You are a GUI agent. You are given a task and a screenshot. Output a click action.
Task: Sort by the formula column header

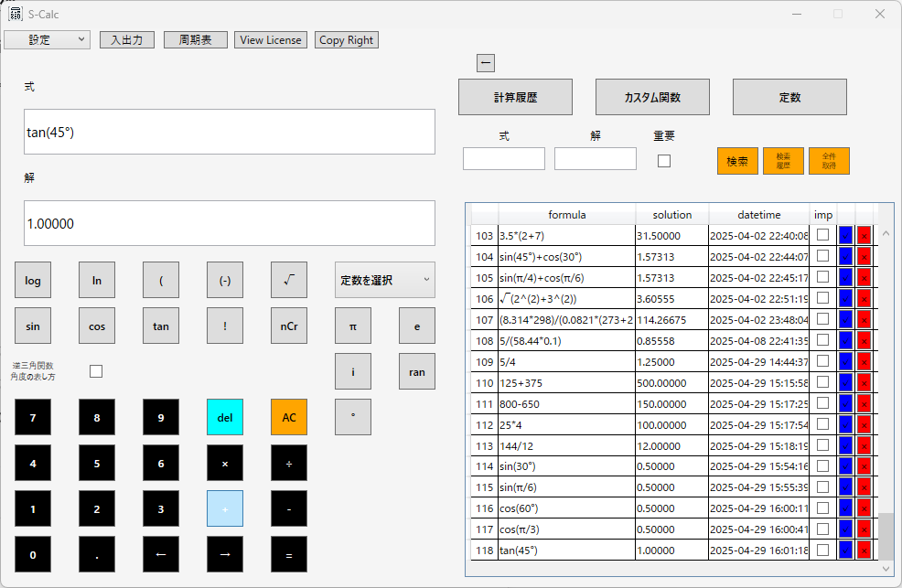point(566,215)
